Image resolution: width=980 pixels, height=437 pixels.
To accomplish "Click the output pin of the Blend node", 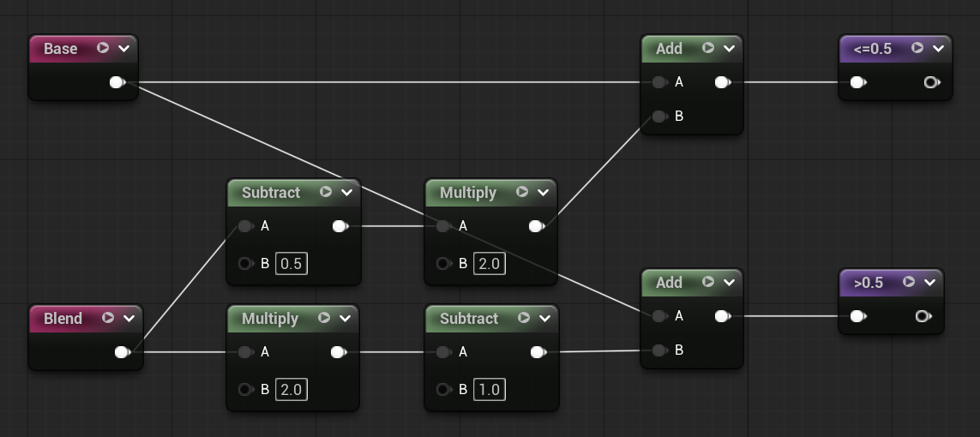I will point(123,353).
